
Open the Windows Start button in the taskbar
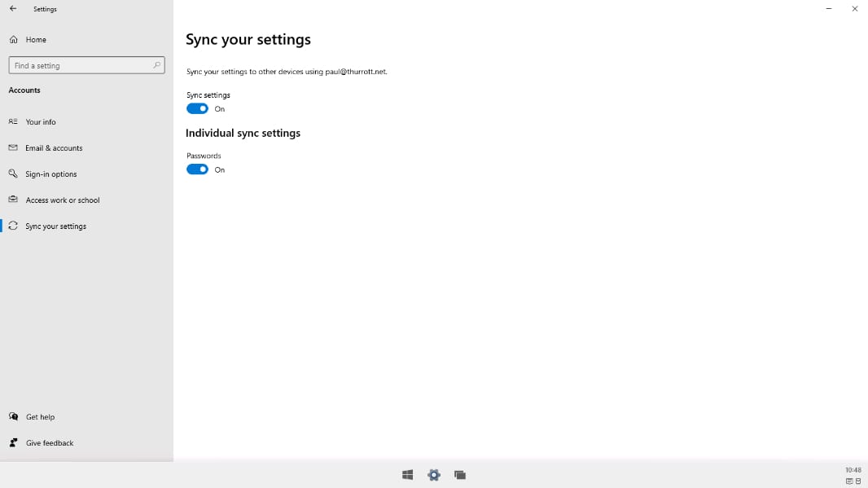tap(407, 475)
